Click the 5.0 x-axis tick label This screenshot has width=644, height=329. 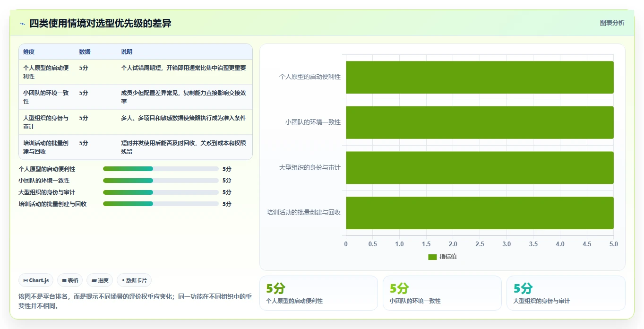point(613,244)
